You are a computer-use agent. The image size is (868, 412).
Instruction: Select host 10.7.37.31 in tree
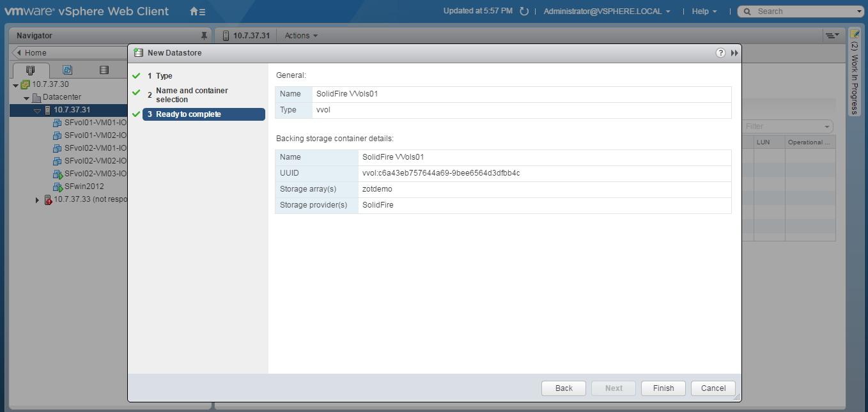pyautogui.click(x=72, y=110)
